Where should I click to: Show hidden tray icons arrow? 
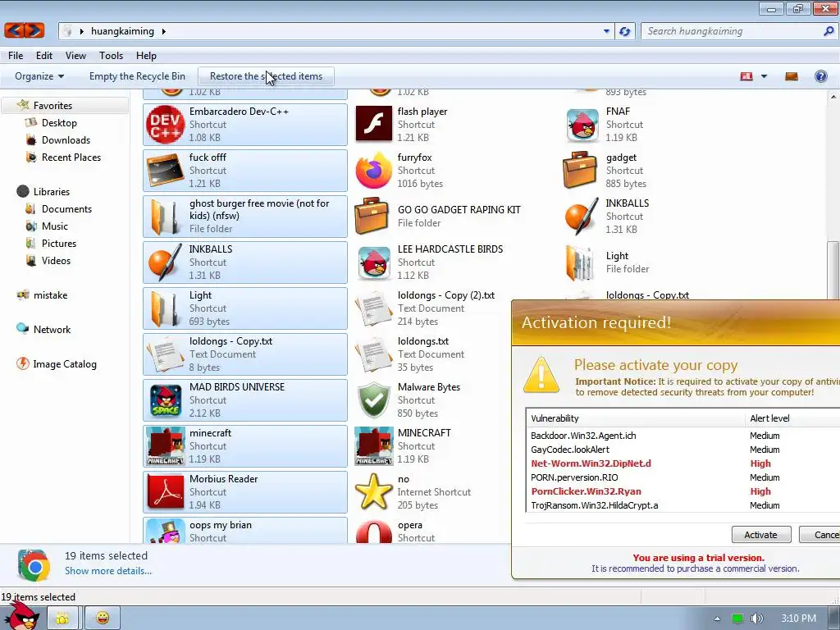[x=717, y=619]
